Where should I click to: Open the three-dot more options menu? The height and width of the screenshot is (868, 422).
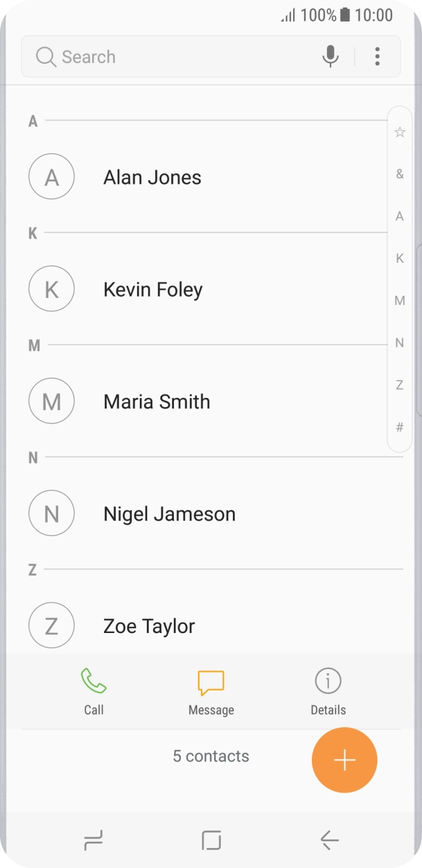tap(377, 56)
